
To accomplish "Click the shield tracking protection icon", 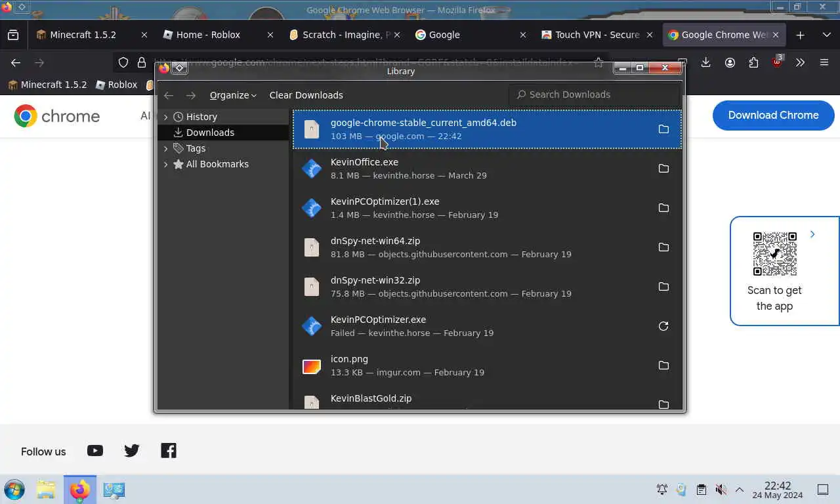I will [123, 62].
